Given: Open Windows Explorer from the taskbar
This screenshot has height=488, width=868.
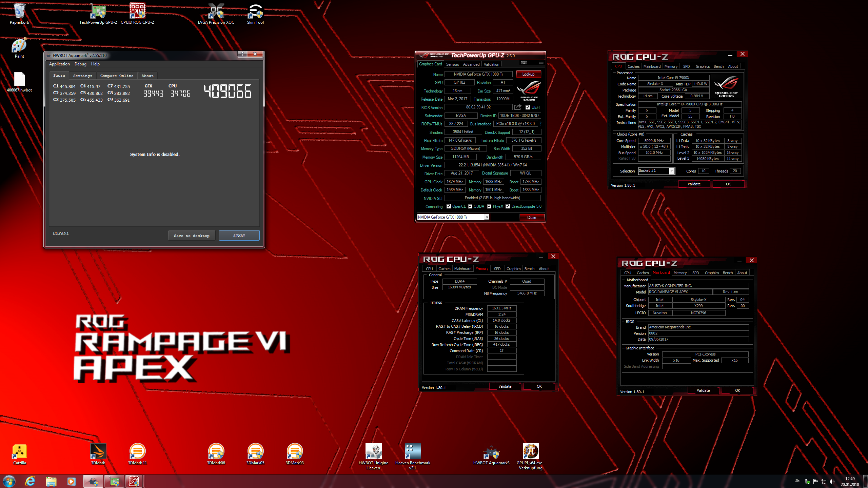Looking at the screenshot, I should (x=51, y=481).
